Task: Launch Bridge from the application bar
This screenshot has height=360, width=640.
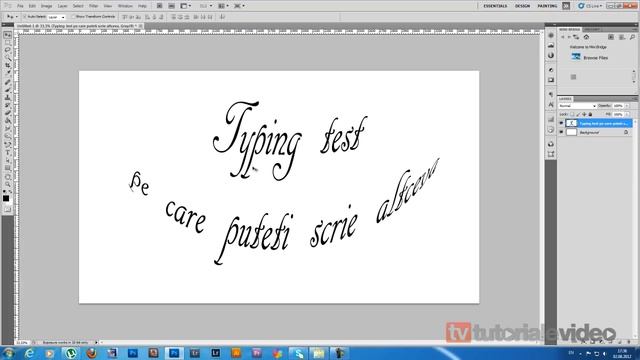Action: [x=159, y=6]
